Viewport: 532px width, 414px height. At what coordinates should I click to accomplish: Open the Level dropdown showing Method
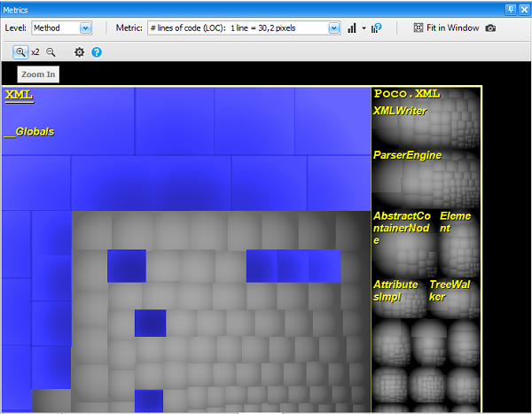[62, 27]
